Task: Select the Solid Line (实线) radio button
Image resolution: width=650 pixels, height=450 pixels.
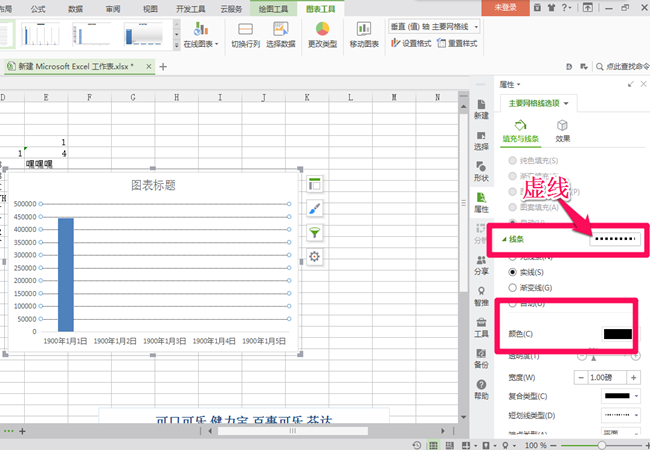Action: (x=512, y=272)
